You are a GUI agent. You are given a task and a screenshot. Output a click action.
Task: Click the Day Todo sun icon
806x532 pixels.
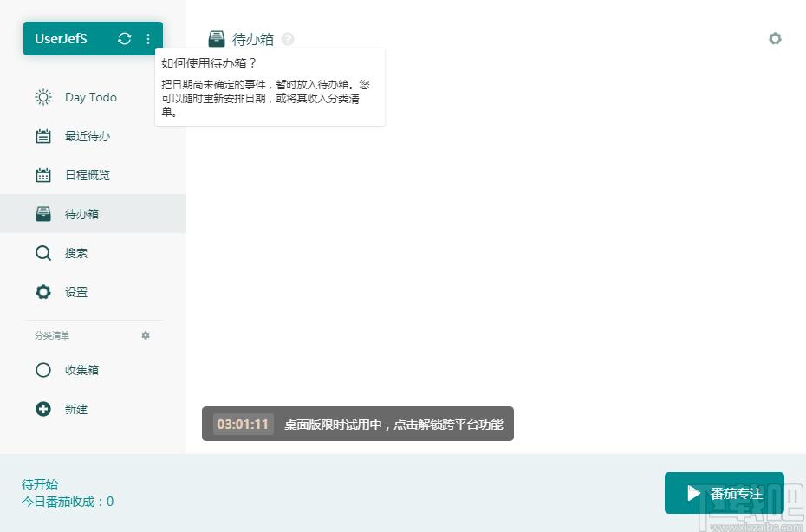pyautogui.click(x=43, y=97)
